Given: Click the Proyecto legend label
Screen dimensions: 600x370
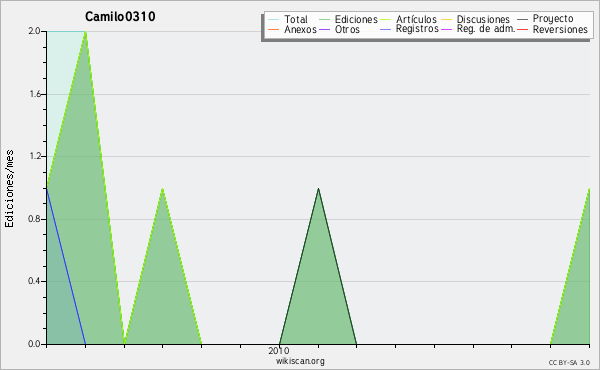Looking at the screenshot, I should (x=553, y=19).
